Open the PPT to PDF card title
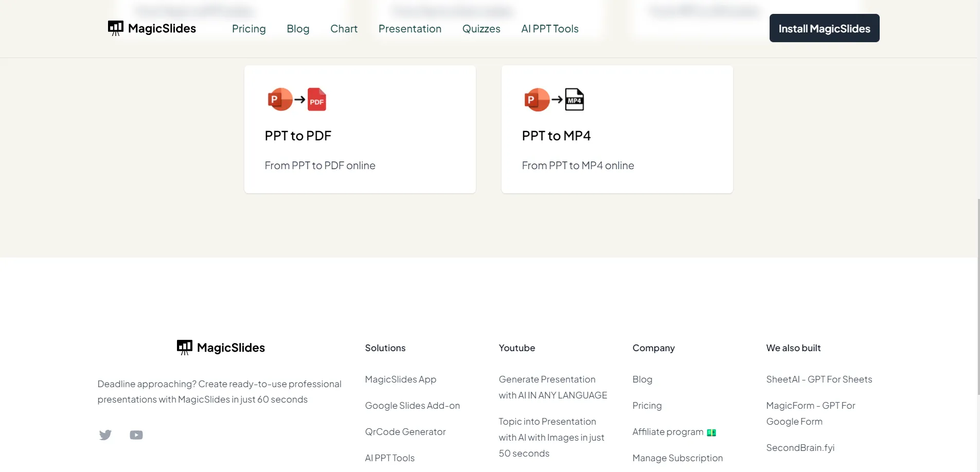980x472 pixels. (x=298, y=136)
